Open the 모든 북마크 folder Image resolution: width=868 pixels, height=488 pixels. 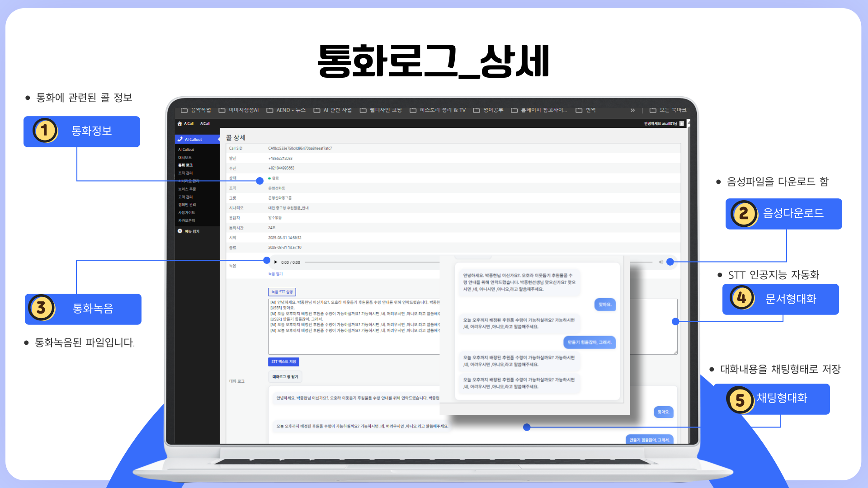coord(668,110)
